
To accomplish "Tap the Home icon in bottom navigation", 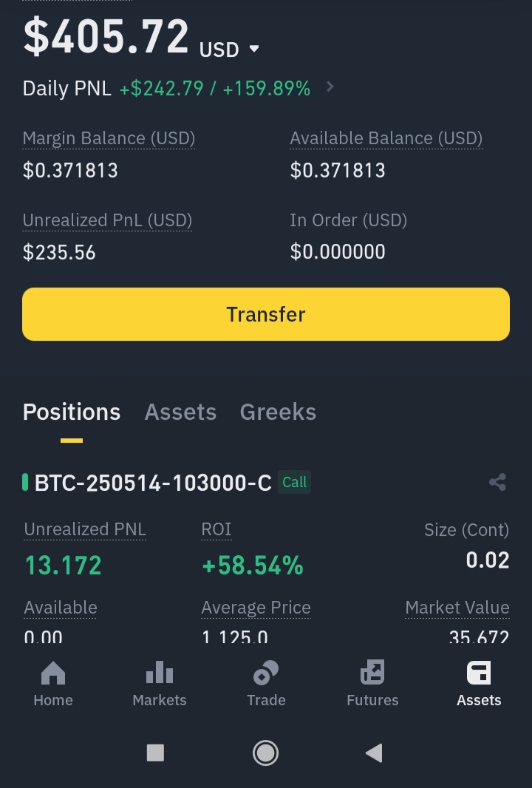I will click(x=53, y=673).
